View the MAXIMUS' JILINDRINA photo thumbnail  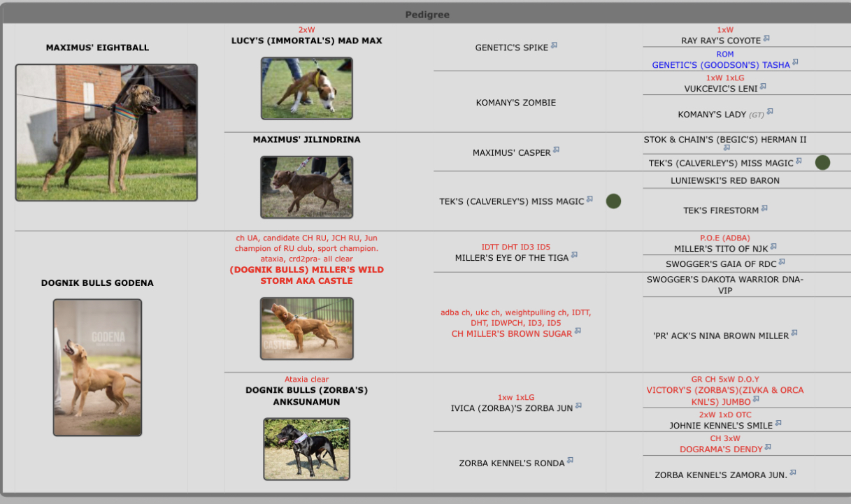(x=307, y=187)
